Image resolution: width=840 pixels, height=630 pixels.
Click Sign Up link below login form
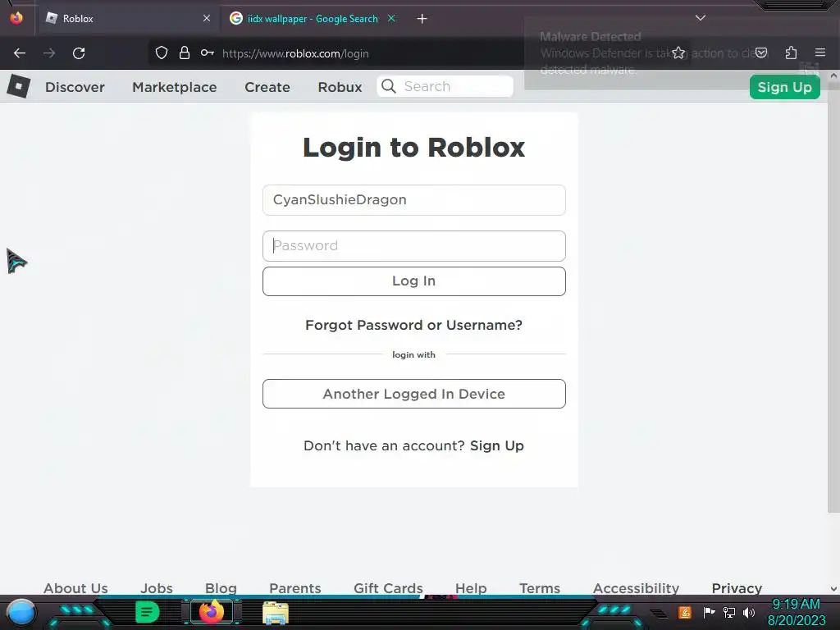coord(497,445)
